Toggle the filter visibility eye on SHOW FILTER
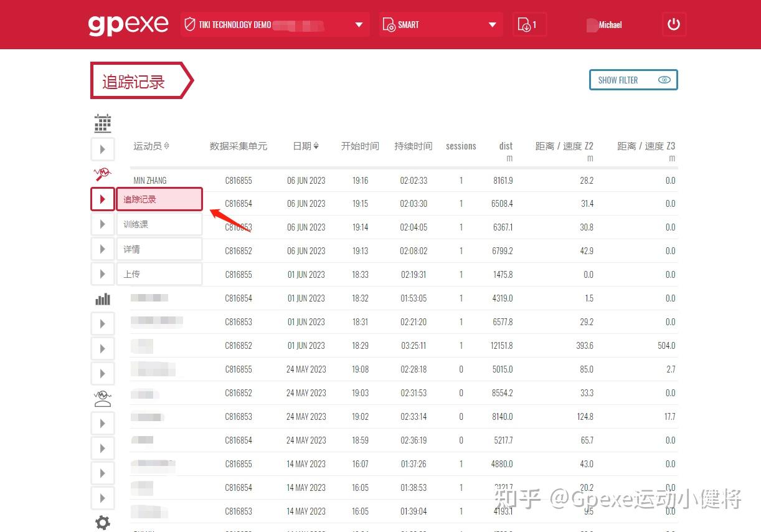Viewport: 761px width, 532px height. tap(664, 80)
